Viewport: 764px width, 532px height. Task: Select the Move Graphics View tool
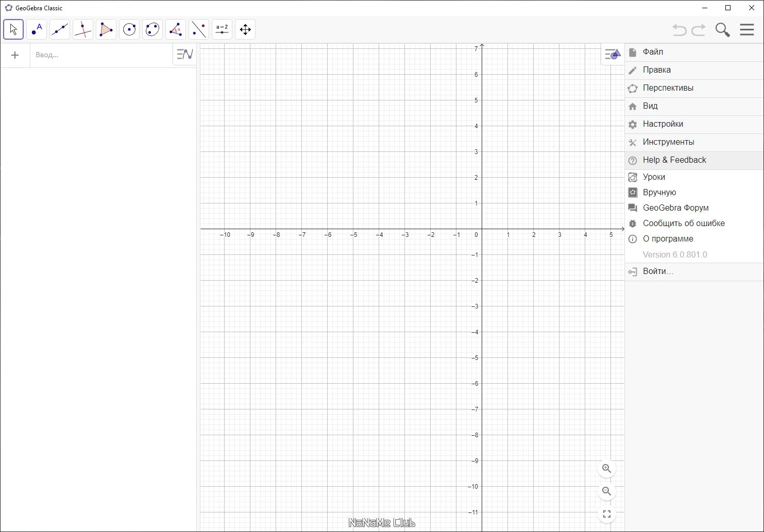245,29
